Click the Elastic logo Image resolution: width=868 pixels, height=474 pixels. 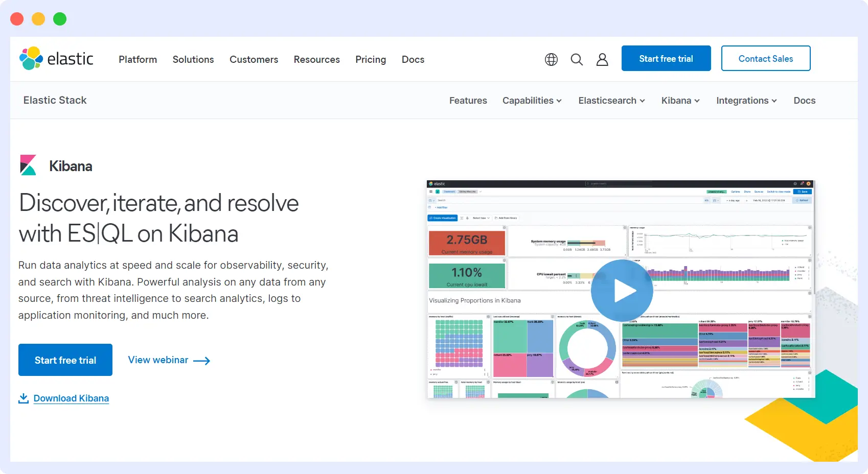tap(56, 59)
